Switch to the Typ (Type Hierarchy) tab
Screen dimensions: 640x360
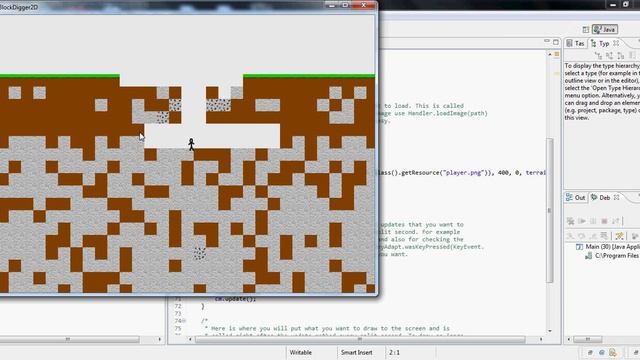600,43
